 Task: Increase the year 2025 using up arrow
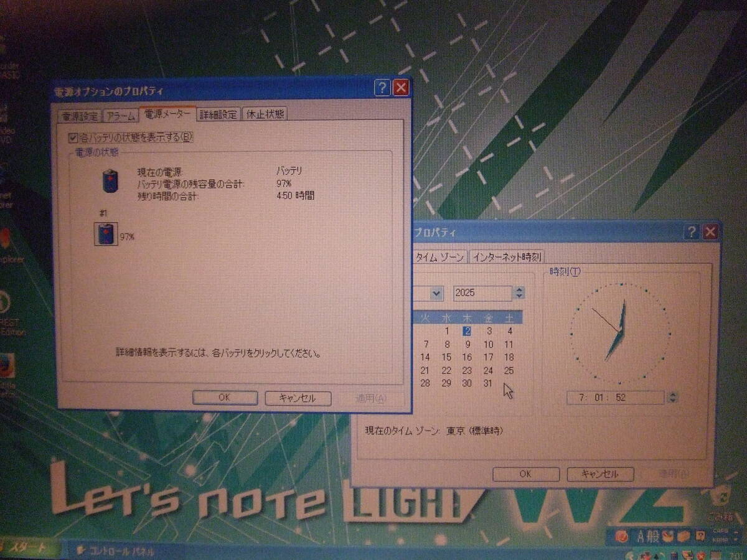click(520, 289)
